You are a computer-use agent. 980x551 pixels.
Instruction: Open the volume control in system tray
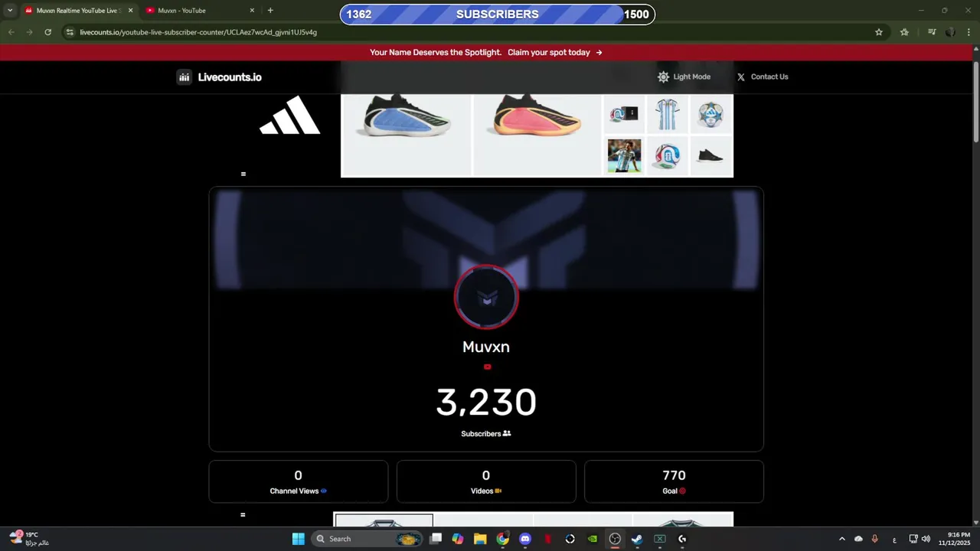[926, 539]
